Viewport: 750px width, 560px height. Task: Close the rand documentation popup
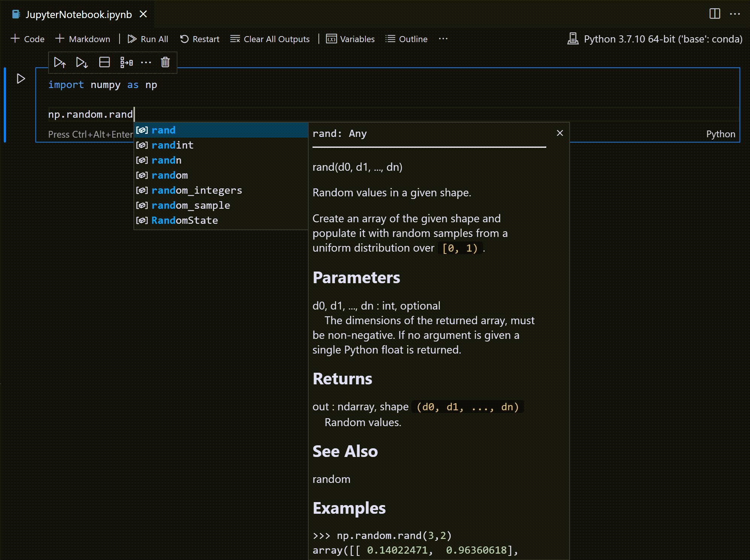559,133
